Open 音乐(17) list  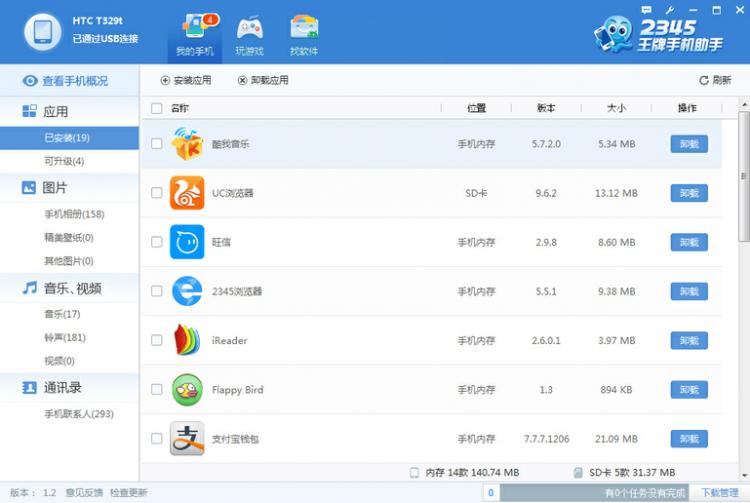(62, 314)
